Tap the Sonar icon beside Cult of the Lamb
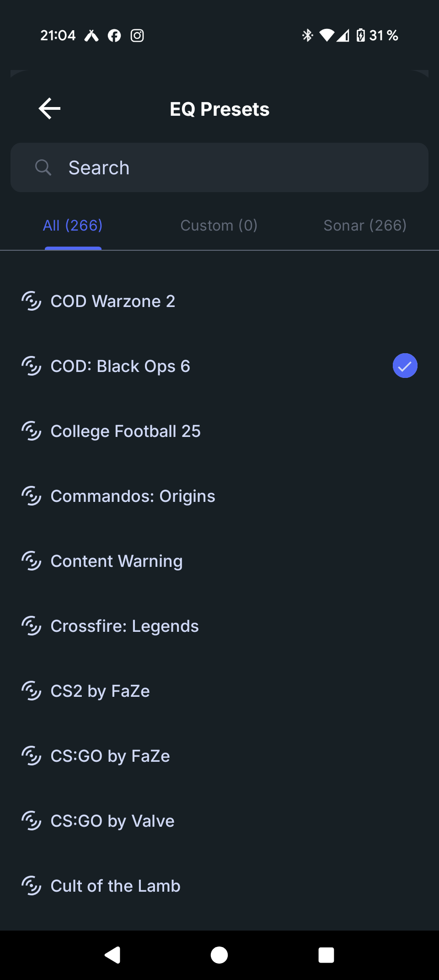This screenshot has width=439, height=980. (32, 886)
